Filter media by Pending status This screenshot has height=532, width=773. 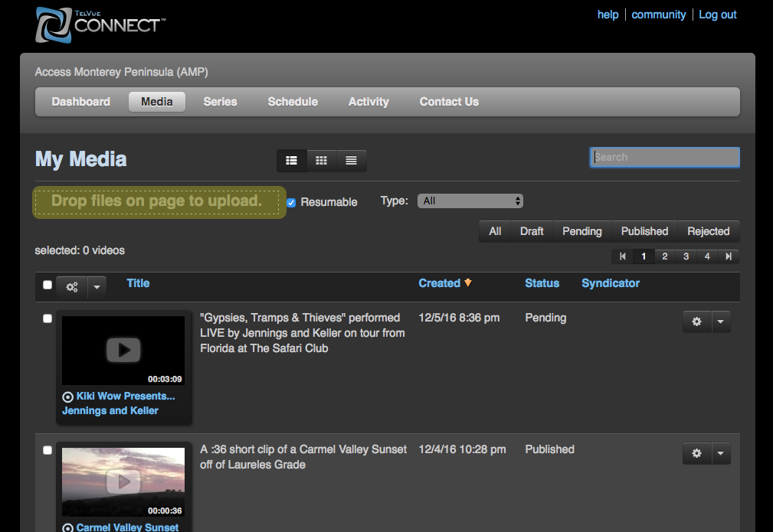tap(582, 231)
